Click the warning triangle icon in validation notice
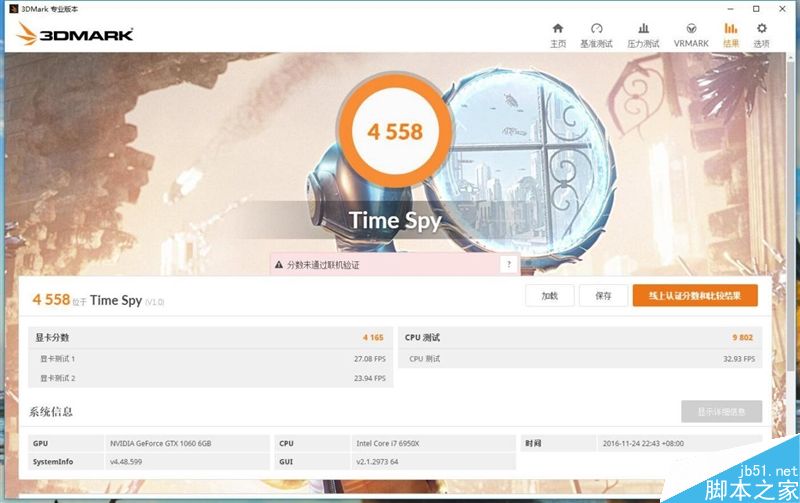 pos(279,265)
